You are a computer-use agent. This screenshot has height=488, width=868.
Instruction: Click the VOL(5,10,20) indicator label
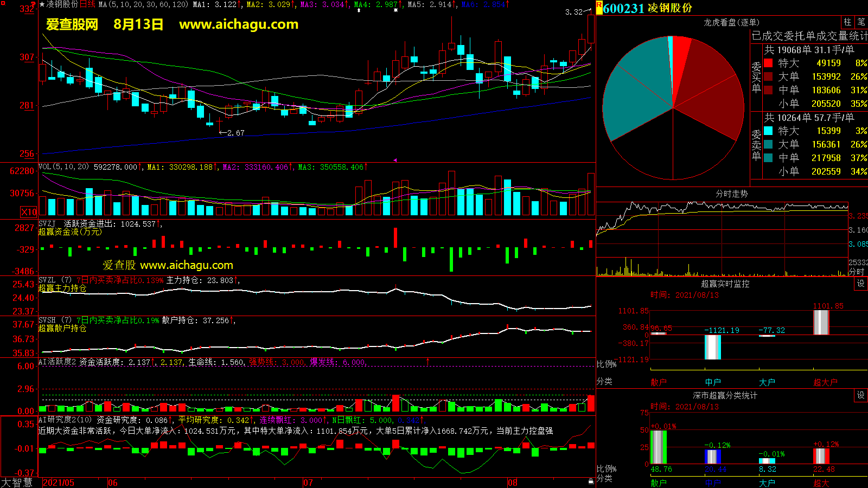tap(63, 166)
